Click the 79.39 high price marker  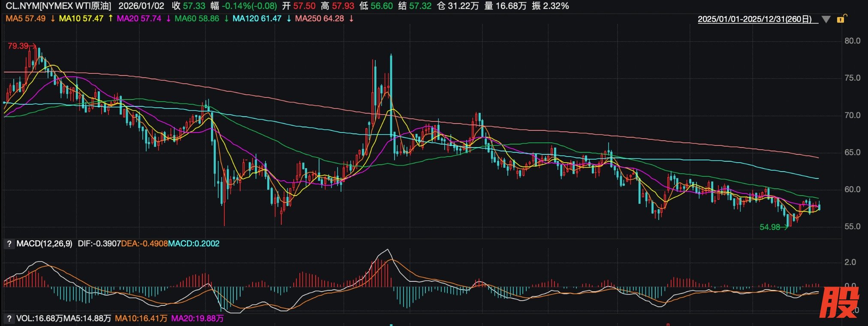point(18,46)
